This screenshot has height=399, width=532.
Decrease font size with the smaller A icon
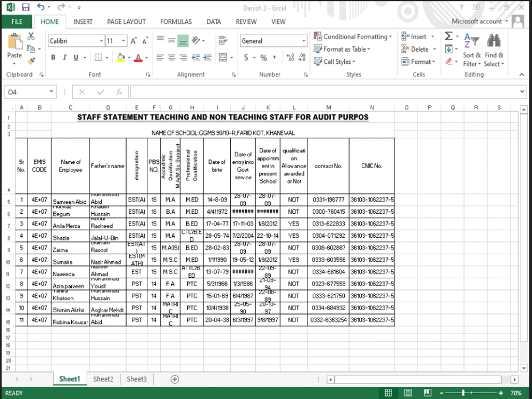tap(145, 41)
